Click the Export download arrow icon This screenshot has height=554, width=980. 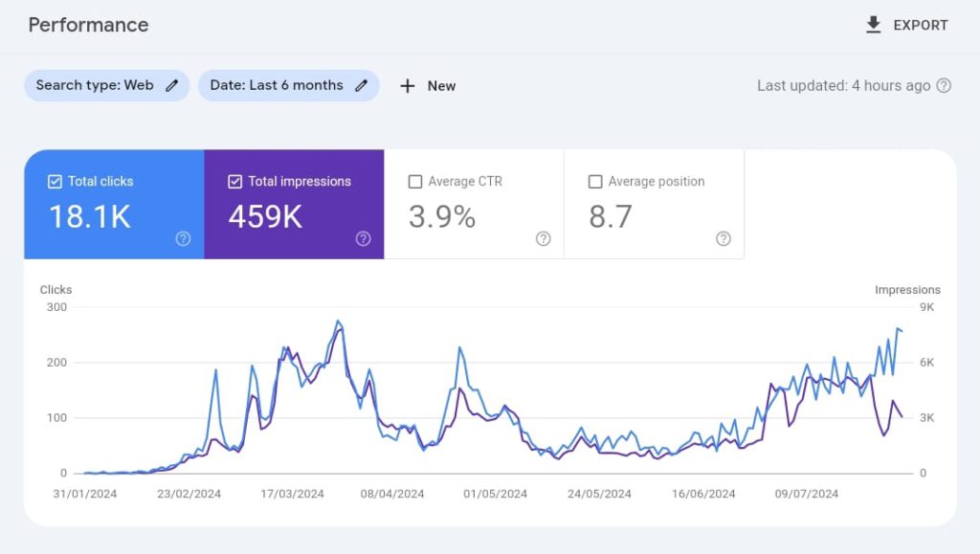point(873,25)
